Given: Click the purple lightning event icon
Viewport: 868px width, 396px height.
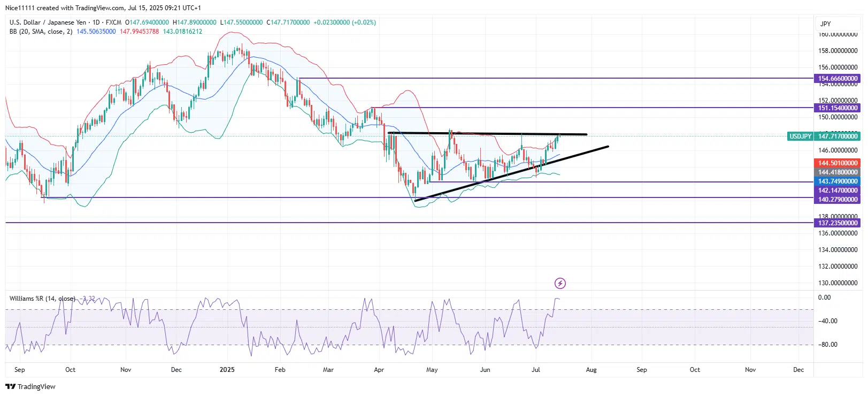Looking at the screenshot, I should pos(560,283).
